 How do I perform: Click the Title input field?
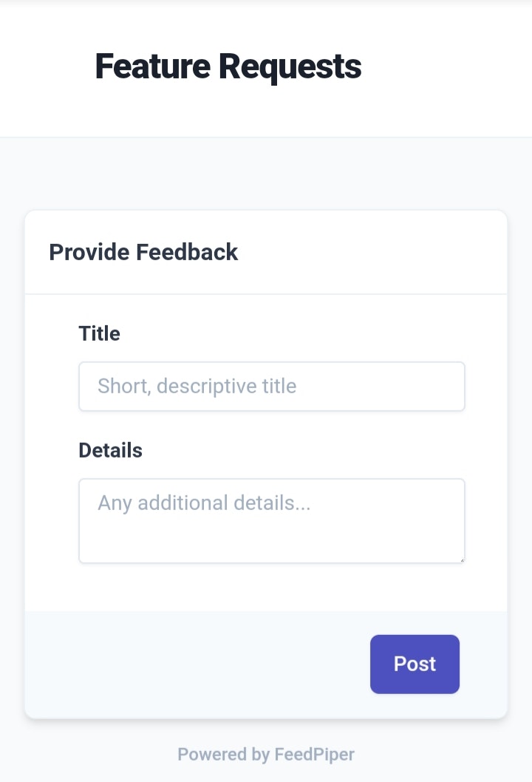click(271, 386)
